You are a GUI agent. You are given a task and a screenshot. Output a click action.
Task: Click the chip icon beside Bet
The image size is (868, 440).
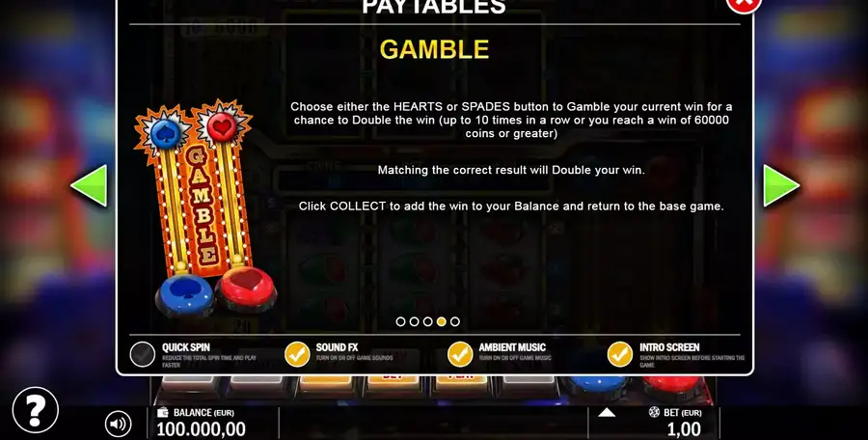coord(654,412)
